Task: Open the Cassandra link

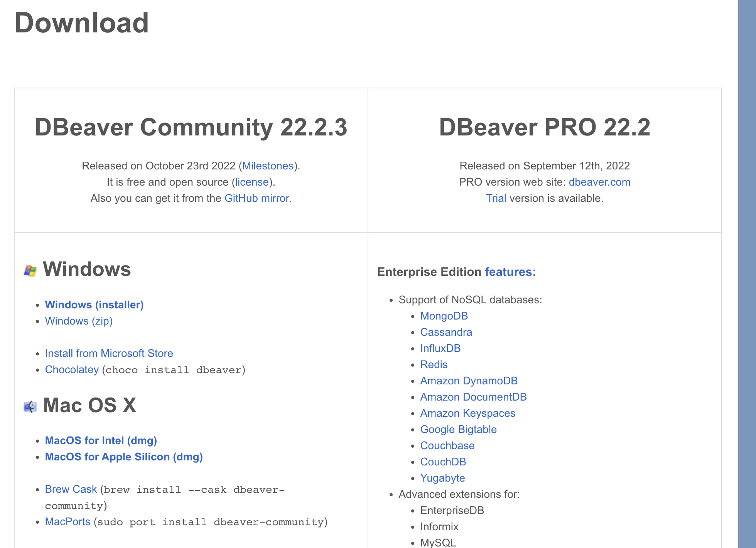Action: [x=446, y=332]
